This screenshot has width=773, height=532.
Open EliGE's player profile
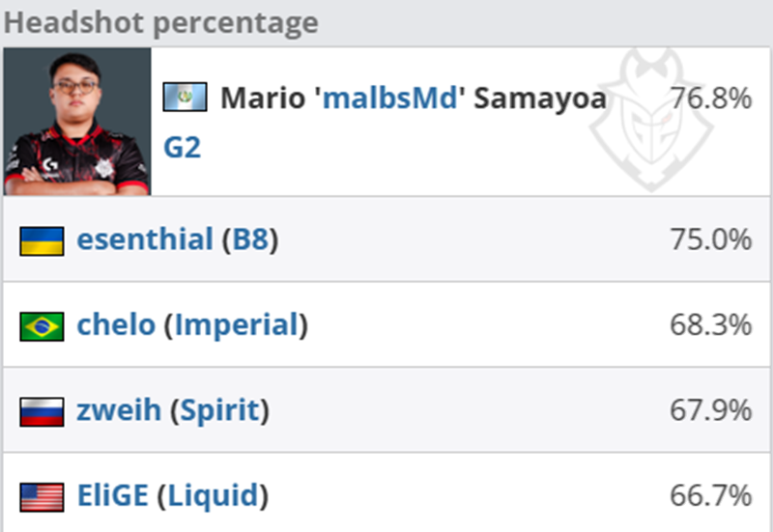113,496
